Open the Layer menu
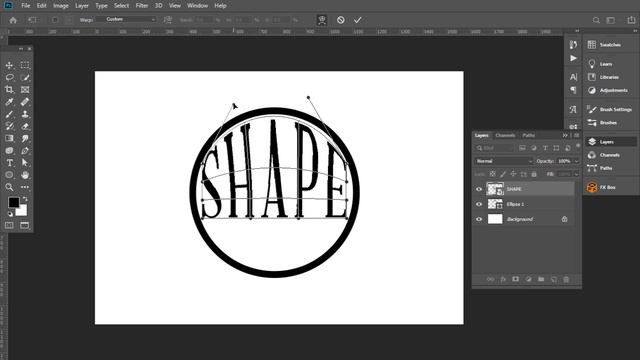Screen dimensions: 640x360 pyautogui.click(x=82, y=6)
